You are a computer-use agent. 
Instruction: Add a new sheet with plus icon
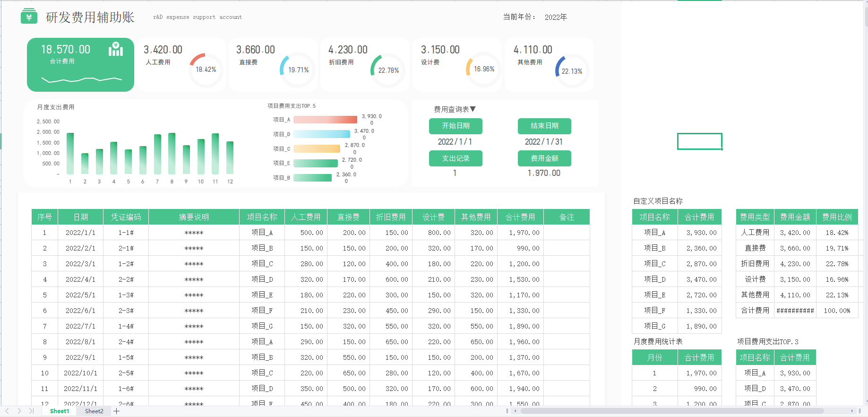coord(117,411)
